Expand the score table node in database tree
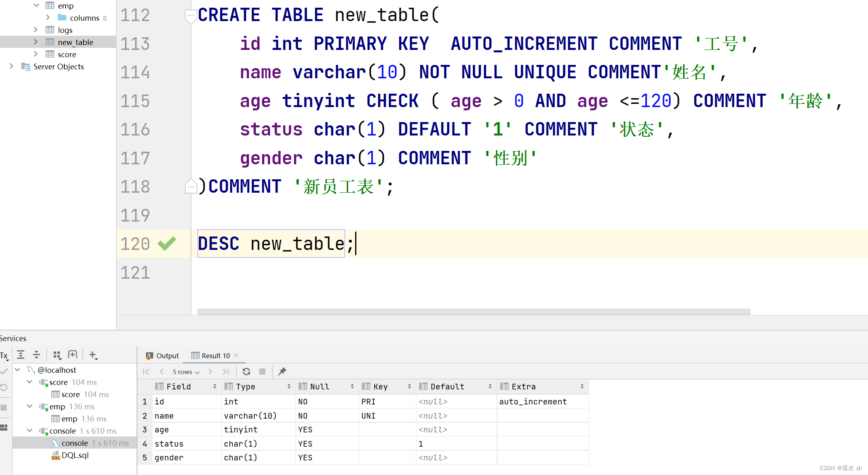Screen dimensions: 868x475 (36, 54)
